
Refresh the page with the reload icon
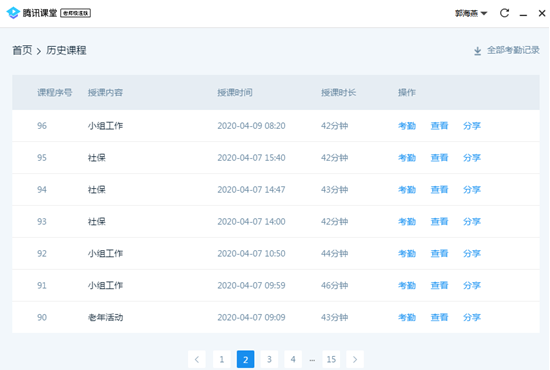coord(504,13)
